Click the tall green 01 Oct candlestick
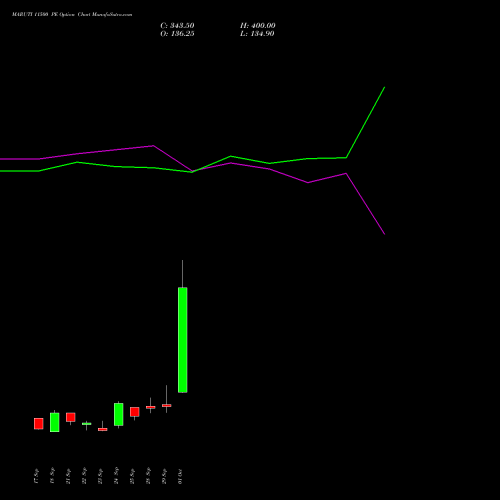The image size is (500, 500). click(182, 340)
